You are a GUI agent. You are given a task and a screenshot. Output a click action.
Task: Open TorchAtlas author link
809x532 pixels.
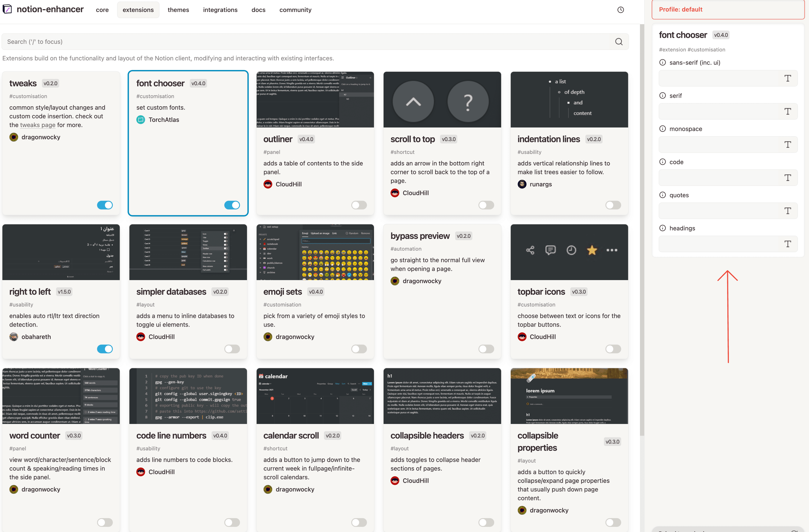click(x=164, y=120)
